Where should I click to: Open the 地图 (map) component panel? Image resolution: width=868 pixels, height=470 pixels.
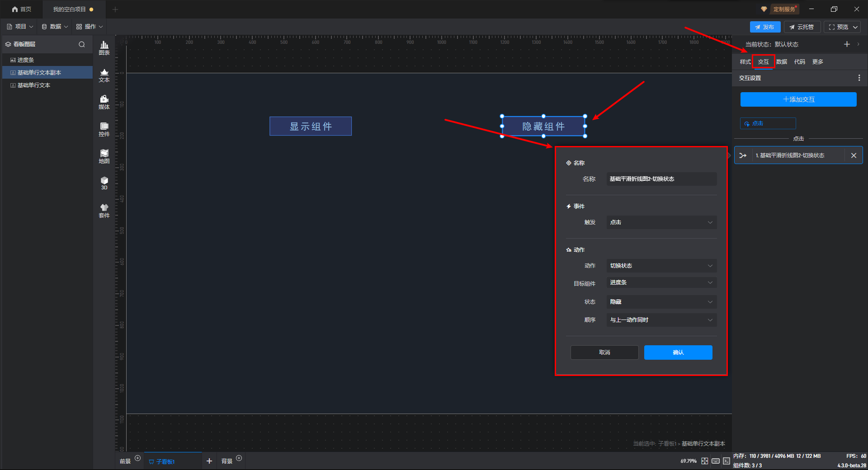[104, 156]
